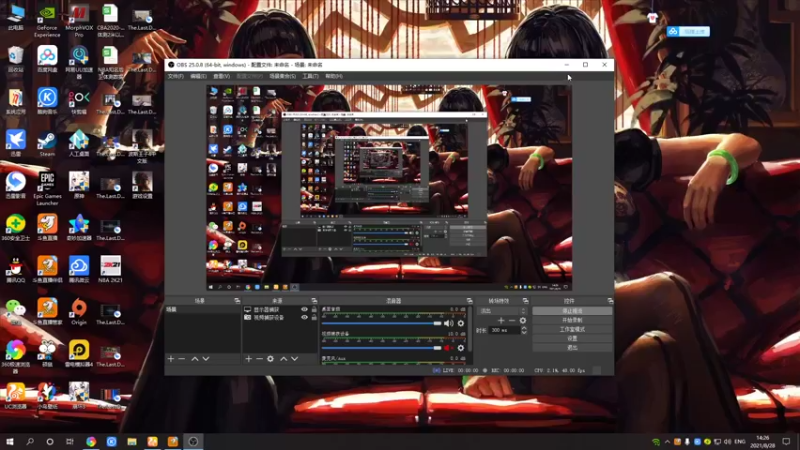800x450 pixels.
Task: Add a new source with plus icon
Action: click(248, 359)
